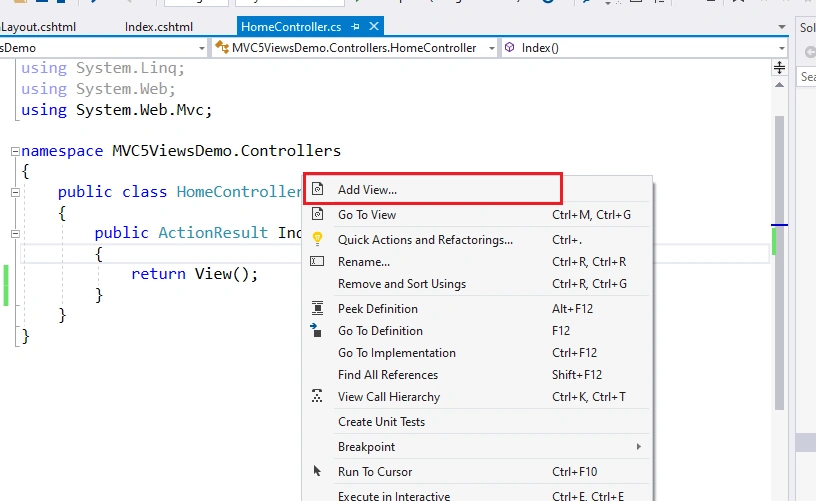Click the Rename icon in context menu
The height and width of the screenshot is (501, 816).
[x=317, y=261]
